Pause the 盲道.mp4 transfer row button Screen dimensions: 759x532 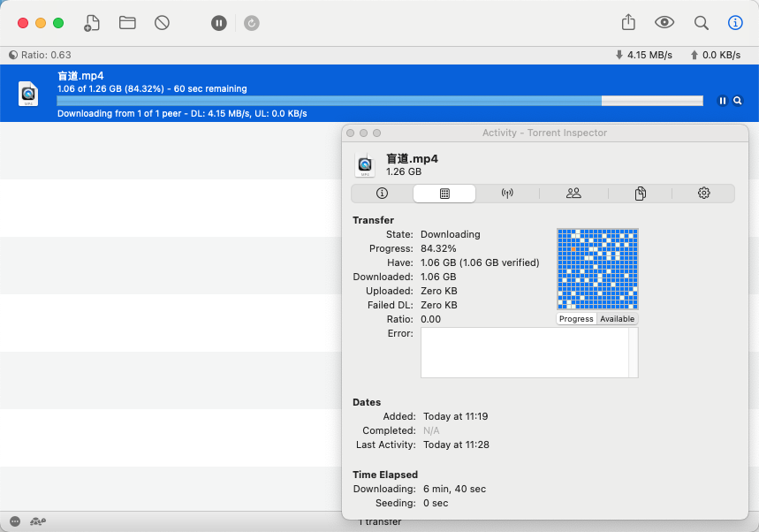723,101
